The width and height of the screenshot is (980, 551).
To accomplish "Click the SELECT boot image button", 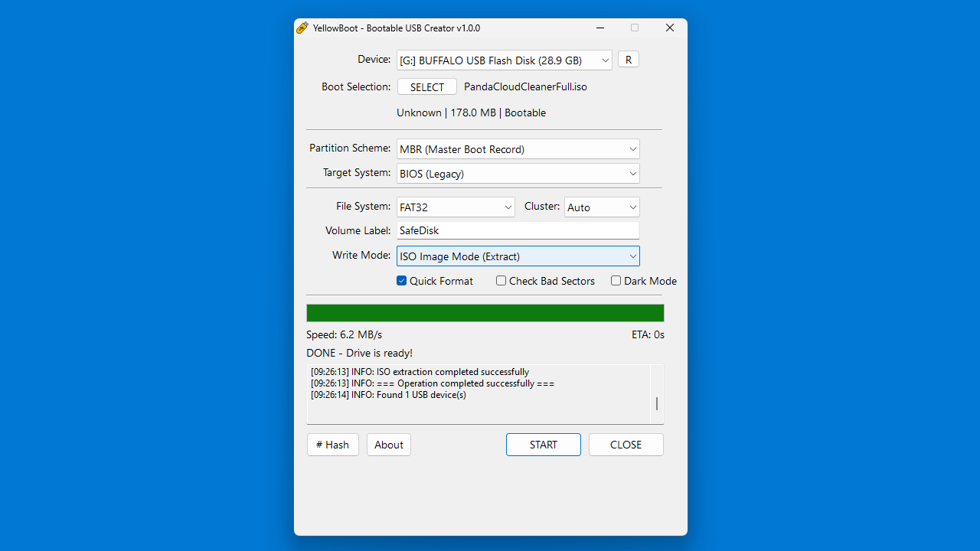I will click(x=427, y=87).
